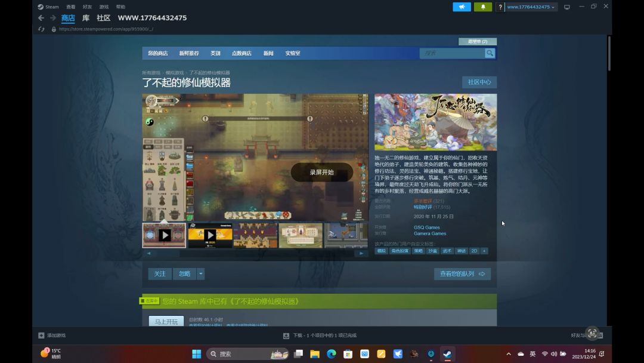Viewport: 644px width, 363px height.
Task: Show hidden system tray icons chevron
Action: (509, 354)
